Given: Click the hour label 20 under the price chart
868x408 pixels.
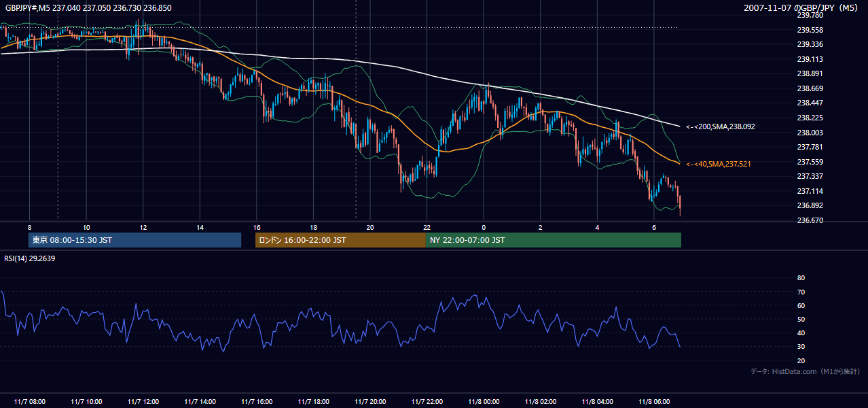Looking at the screenshot, I should (x=370, y=227).
